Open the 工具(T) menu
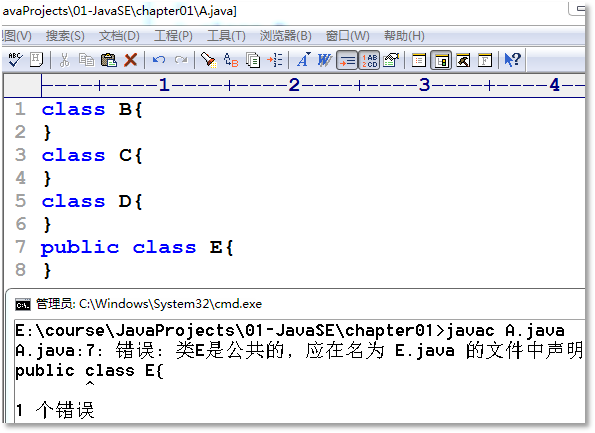Viewport: 595px width, 433px height. click(226, 36)
